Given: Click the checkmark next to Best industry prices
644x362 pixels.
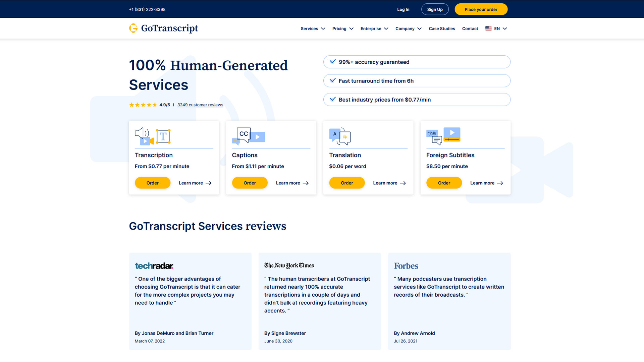Looking at the screenshot, I should pos(333,99).
